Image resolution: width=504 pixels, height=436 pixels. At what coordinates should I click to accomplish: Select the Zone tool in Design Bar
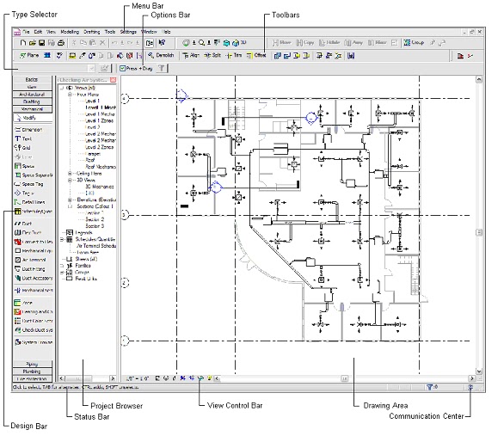point(23,303)
